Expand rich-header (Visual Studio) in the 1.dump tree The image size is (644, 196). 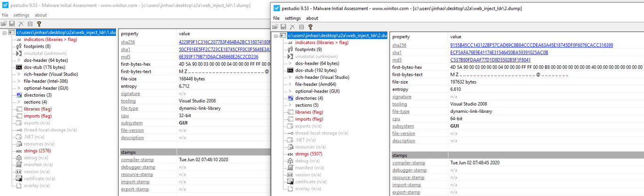pos(19,74)
